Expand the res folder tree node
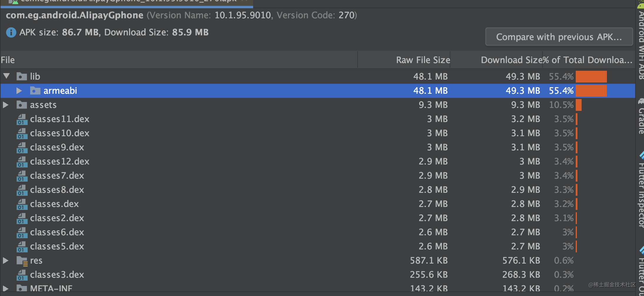The width and height of the screenshot is (644, 296). pos(6,260)
